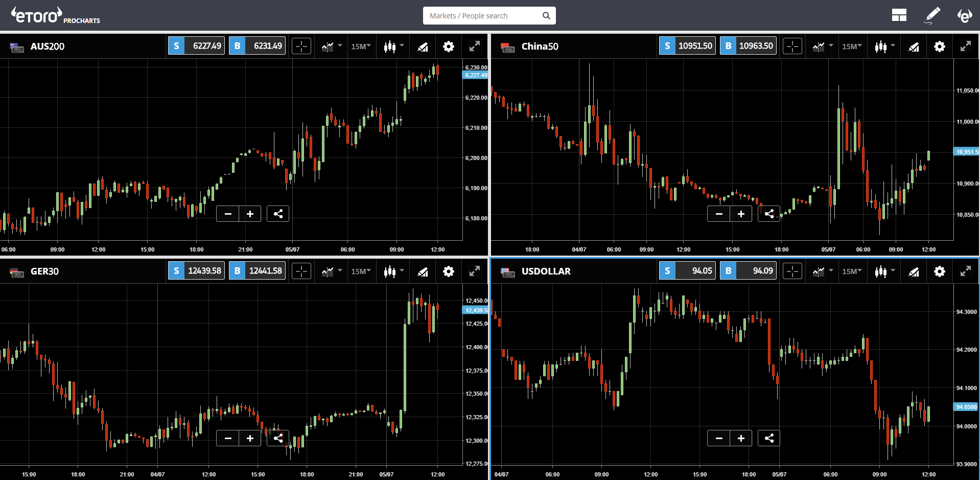Toggle crosshair on the USDOLLAR chart
Screen dimensions: 980x480
tap(792, 271)
